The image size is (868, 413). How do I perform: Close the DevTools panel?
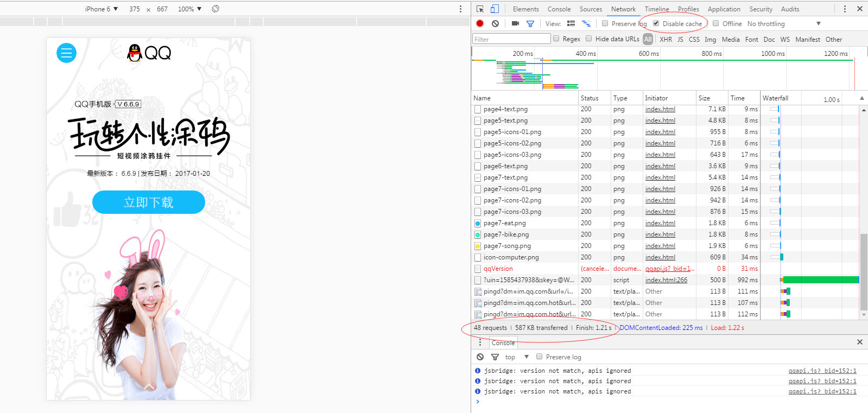point(860,9)
